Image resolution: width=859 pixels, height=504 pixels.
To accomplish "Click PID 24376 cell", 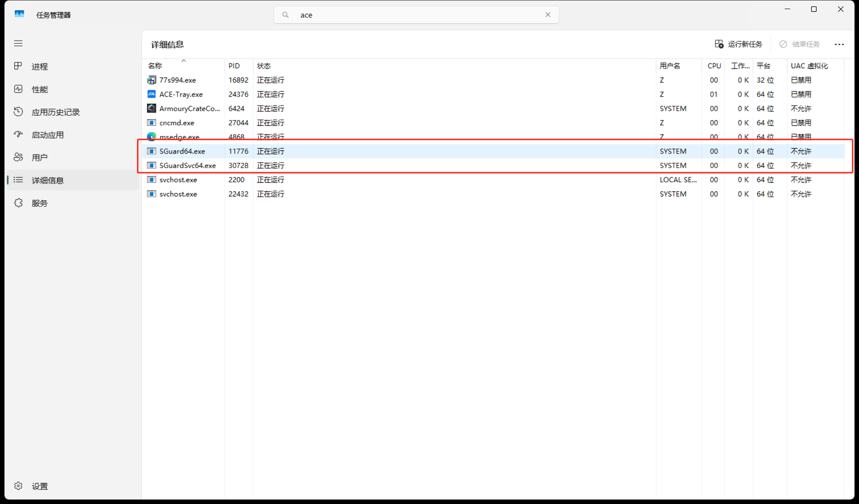I will point(238,94).
